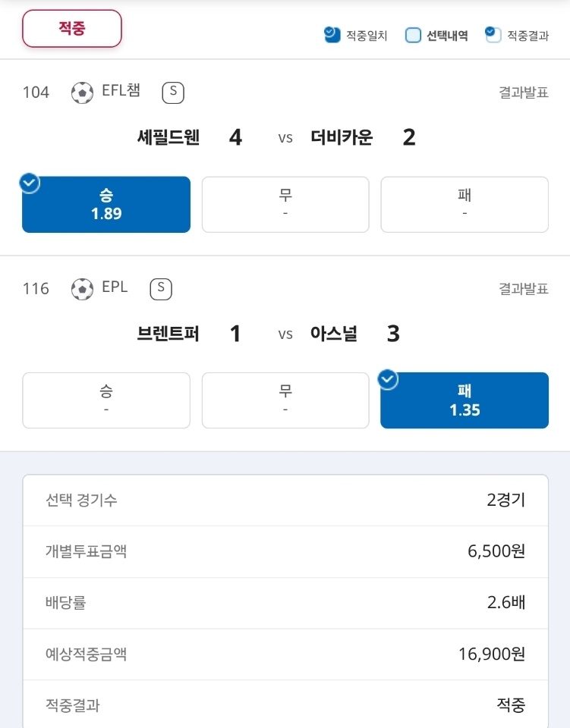Select 패 1.35 for 아스널 match
This screenshot has width=570, height=728.
pyautogui.click(x=465, y=400)
